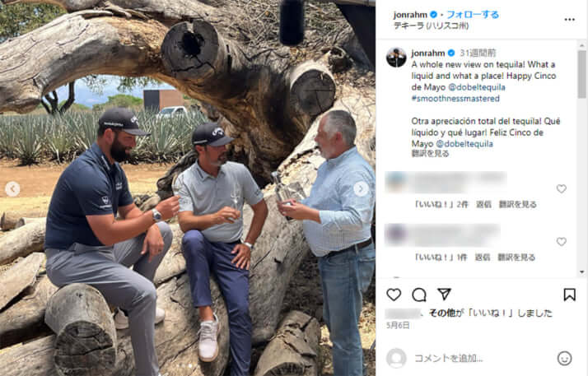Open the テキーラ (ハリスコ州) location link
The height and width of the screenshot is (376, 588).
(431, 26)
